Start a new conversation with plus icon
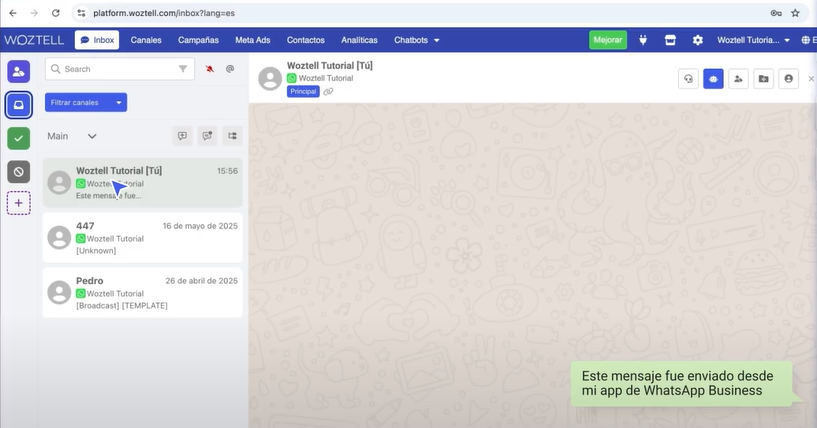 pyautogui.click(x=182, y=136)
